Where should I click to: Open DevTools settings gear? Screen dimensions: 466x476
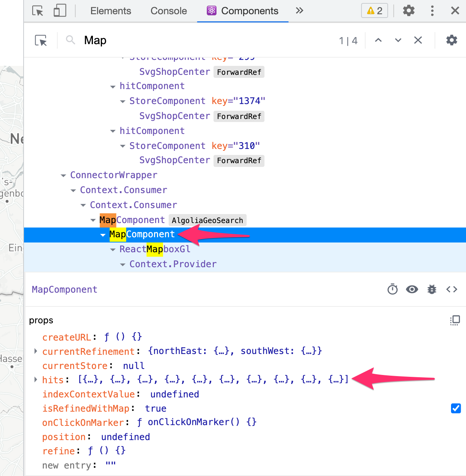pos(409,10)
